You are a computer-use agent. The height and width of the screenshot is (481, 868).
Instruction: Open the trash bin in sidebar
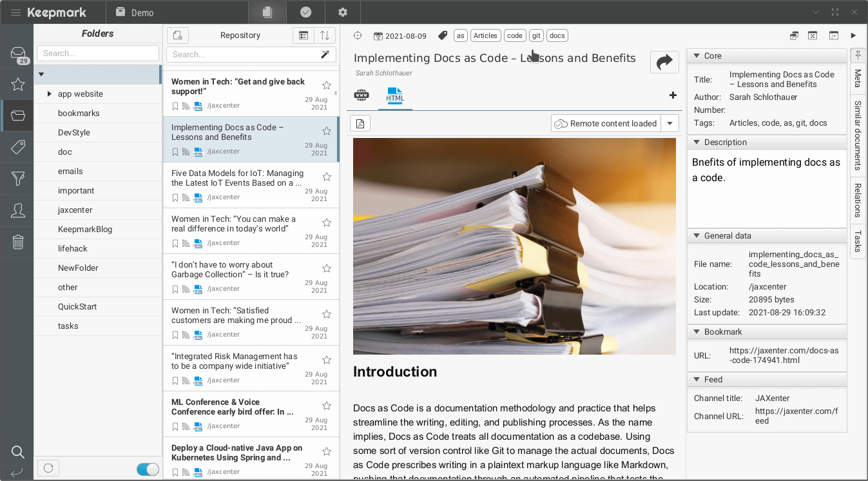[x=18, y=242]
